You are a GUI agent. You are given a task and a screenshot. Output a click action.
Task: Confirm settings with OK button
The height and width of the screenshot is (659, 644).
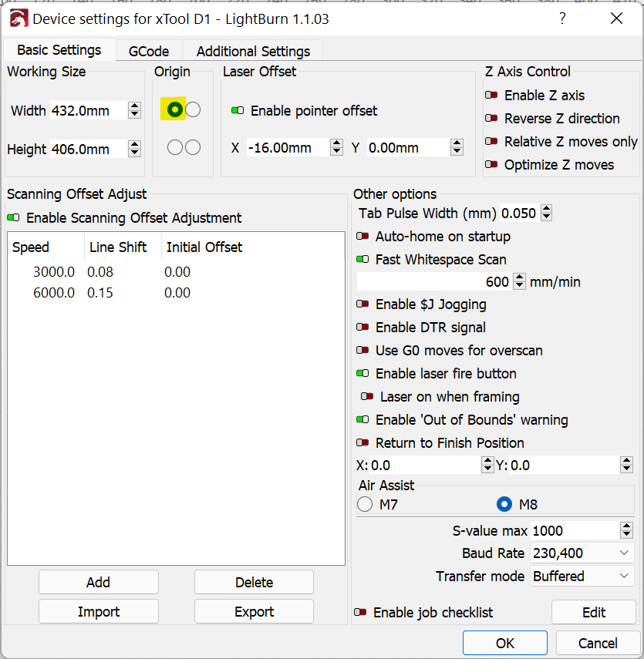[504, 643]
